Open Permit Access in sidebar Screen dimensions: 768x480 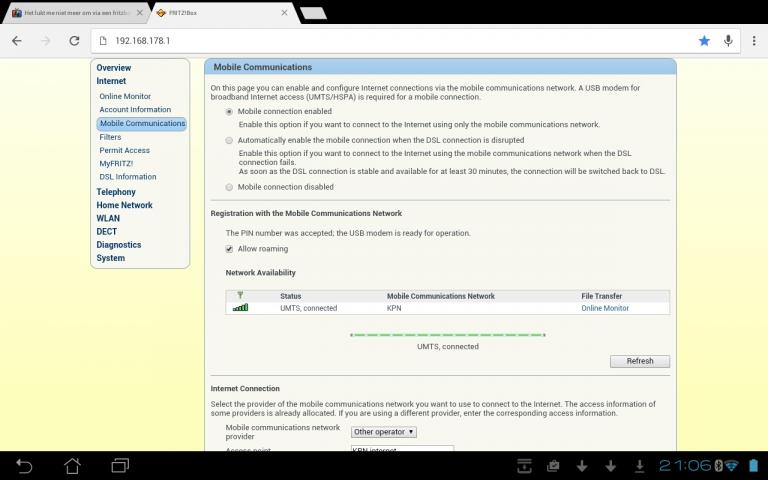124,150
